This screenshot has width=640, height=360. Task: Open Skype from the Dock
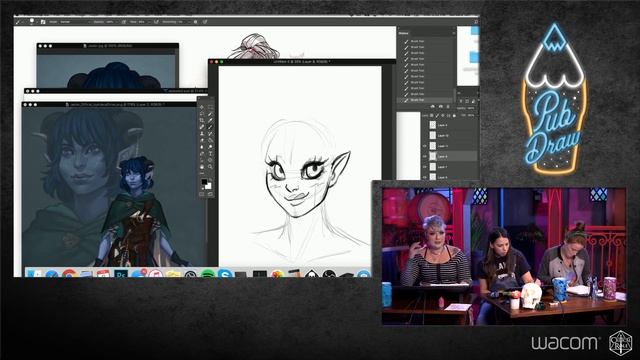pyautogui.click(x=225, y=274)
